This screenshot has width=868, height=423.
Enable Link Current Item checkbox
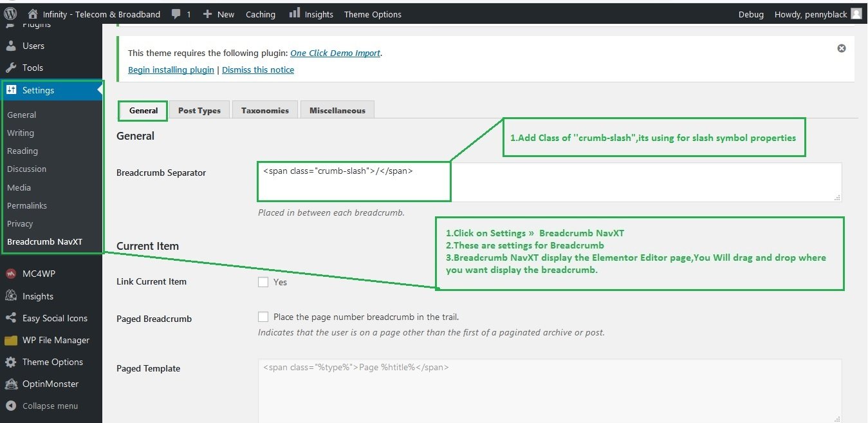pos(263,282)
